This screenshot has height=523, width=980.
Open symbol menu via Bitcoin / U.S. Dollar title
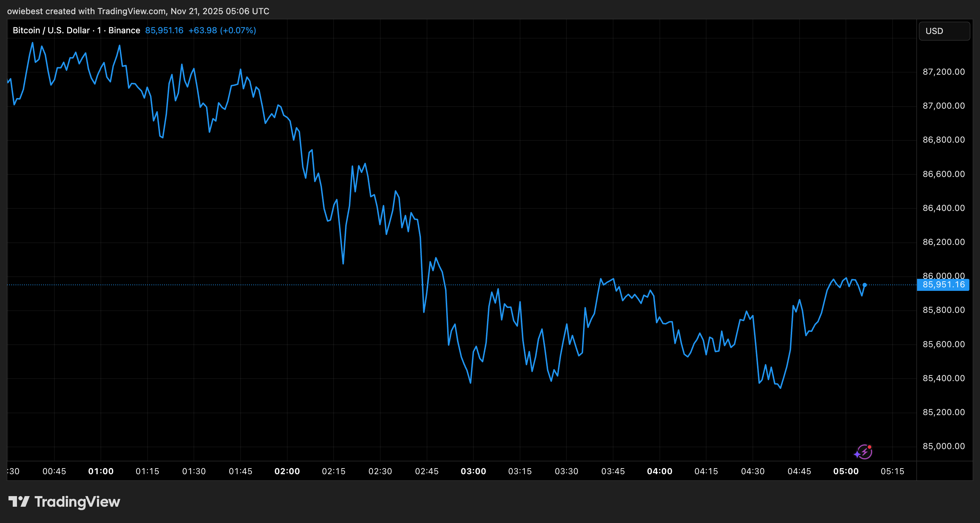51,30
